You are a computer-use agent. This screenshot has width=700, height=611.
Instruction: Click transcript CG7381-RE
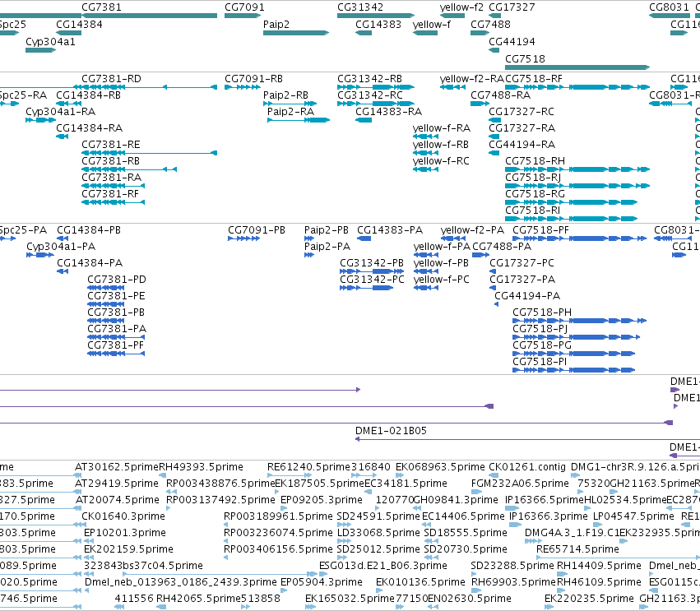[x=111, y=145]
